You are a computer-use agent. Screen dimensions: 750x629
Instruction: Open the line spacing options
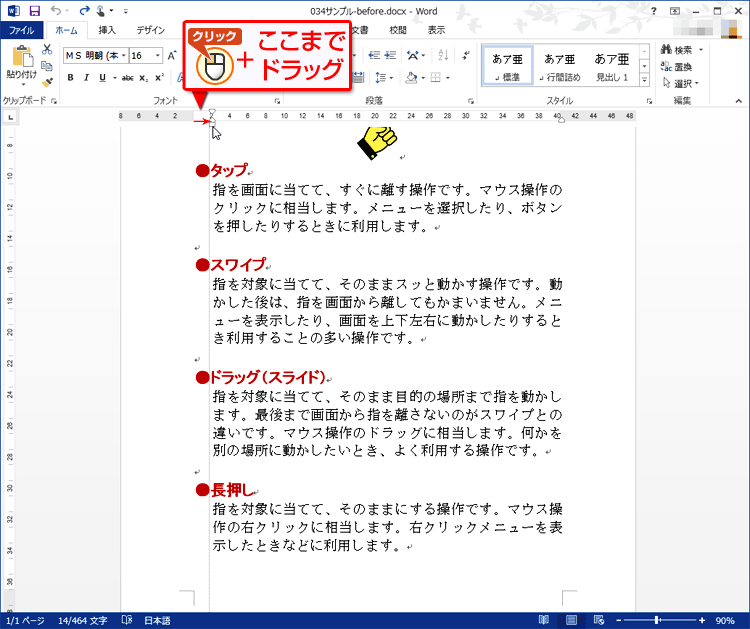click(384, 77)
